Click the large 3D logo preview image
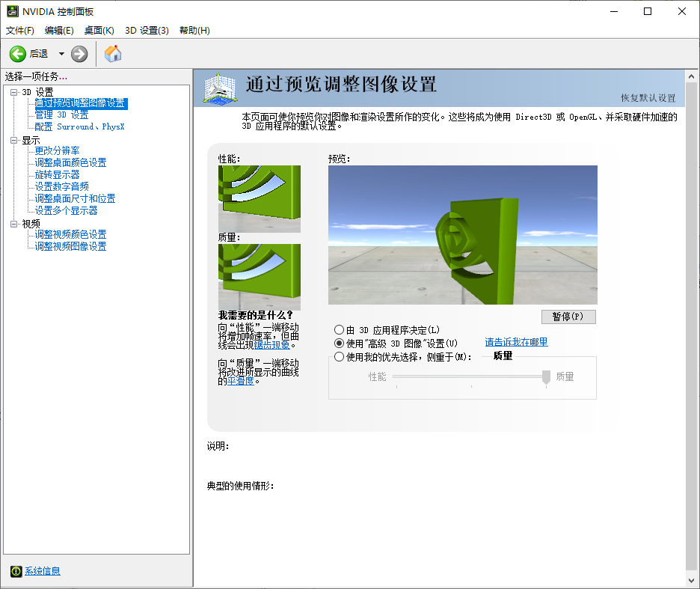The width and height of the screenshot is (700, 589). coord(462,235)
